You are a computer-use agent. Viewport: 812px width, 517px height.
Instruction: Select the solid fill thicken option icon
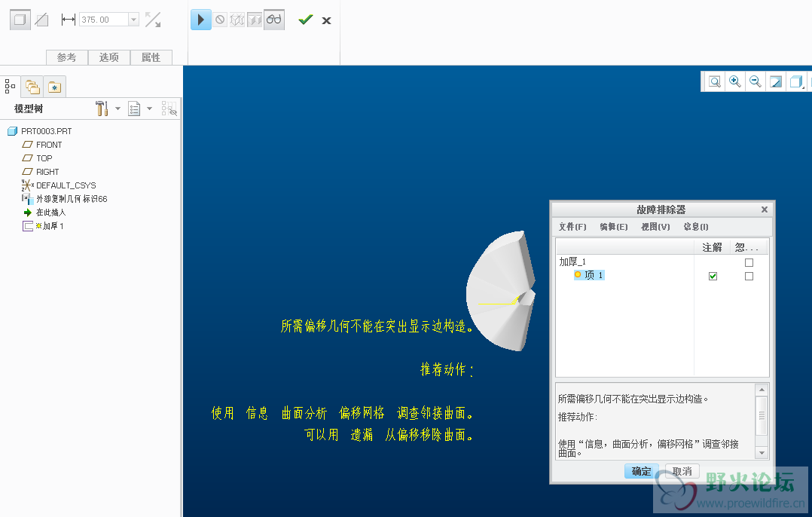20,20
